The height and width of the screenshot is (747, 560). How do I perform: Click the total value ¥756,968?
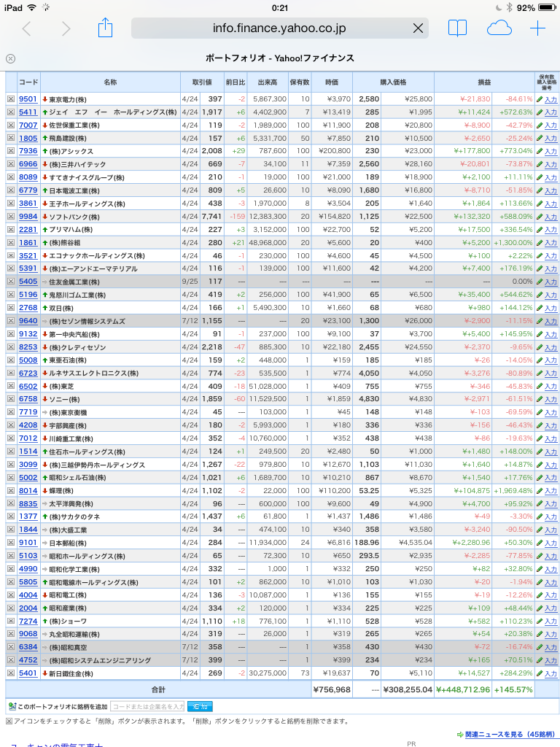(332, 690)
